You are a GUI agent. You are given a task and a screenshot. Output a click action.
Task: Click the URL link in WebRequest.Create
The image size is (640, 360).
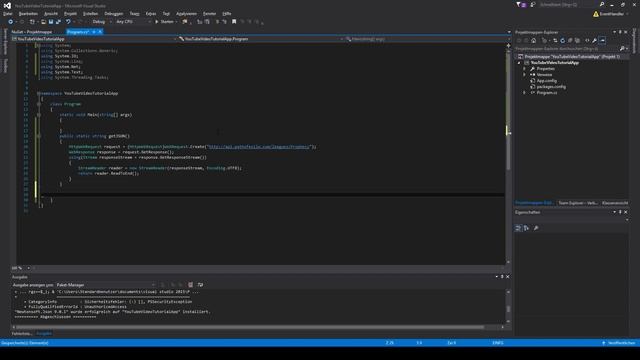pyautogui.click(x=259, y=147)
